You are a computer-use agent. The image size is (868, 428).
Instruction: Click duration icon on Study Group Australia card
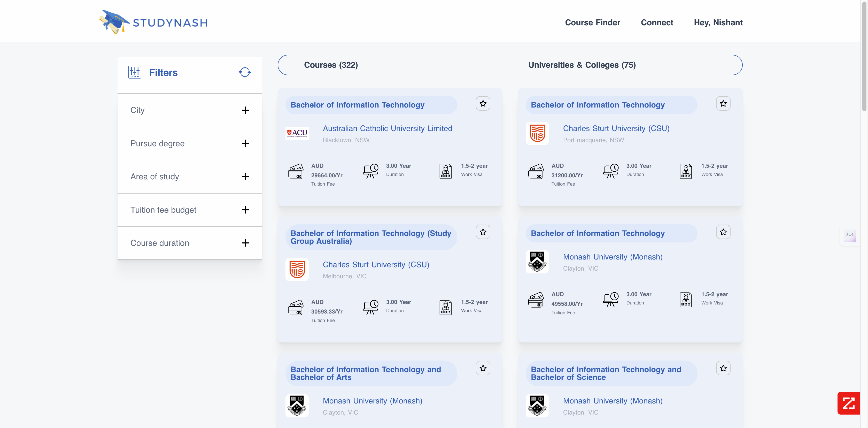(x=371, y=307)
